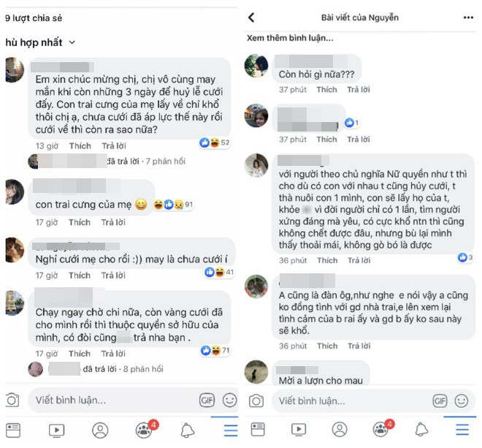Open the three-dot options menu of the post
The image size is (482, 448).
pos(468,18)
